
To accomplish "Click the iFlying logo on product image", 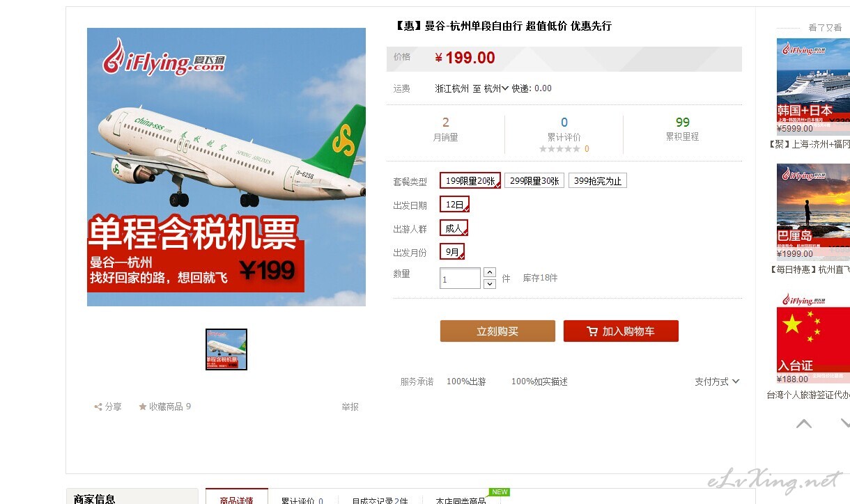I will 164,56.
